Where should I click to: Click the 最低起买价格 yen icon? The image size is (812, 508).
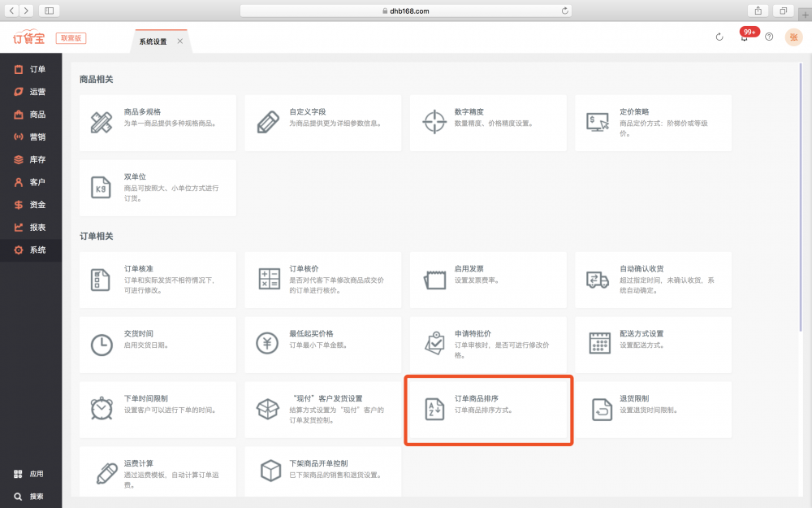pos(267,344)
